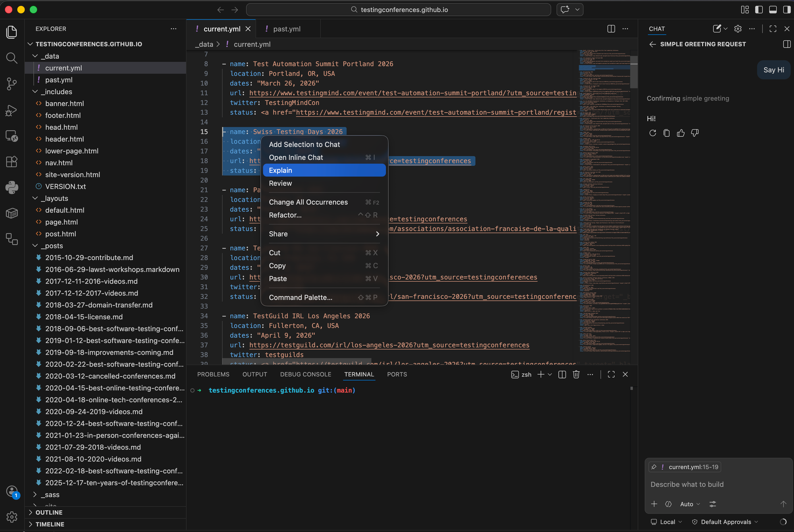Toggle the secondary sidebar visibility
This screenshot has height=532, width=794.
pos(786,10)
